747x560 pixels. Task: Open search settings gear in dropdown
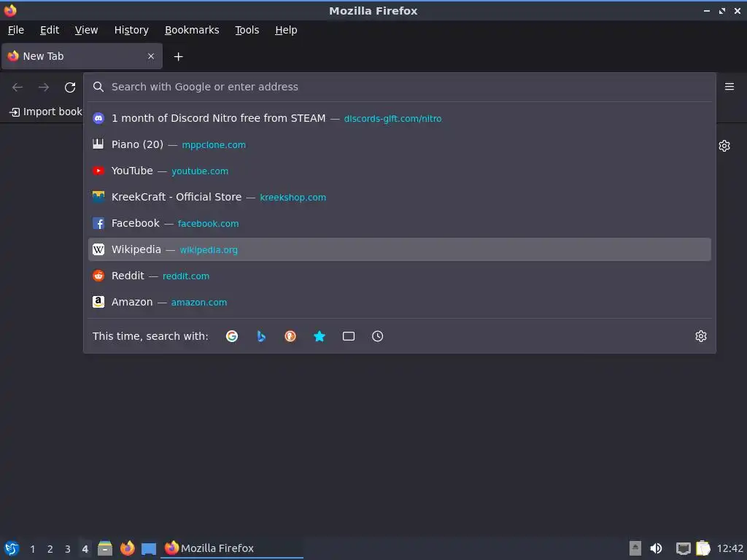701,336
